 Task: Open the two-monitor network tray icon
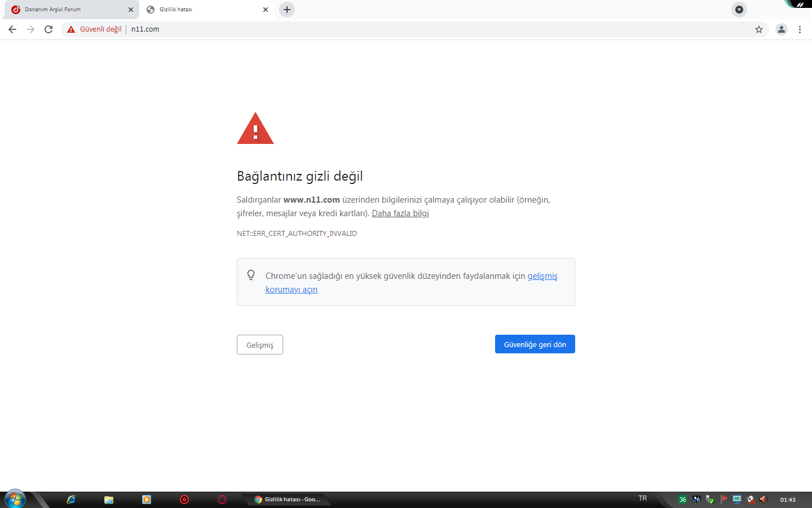pos(696,500)
